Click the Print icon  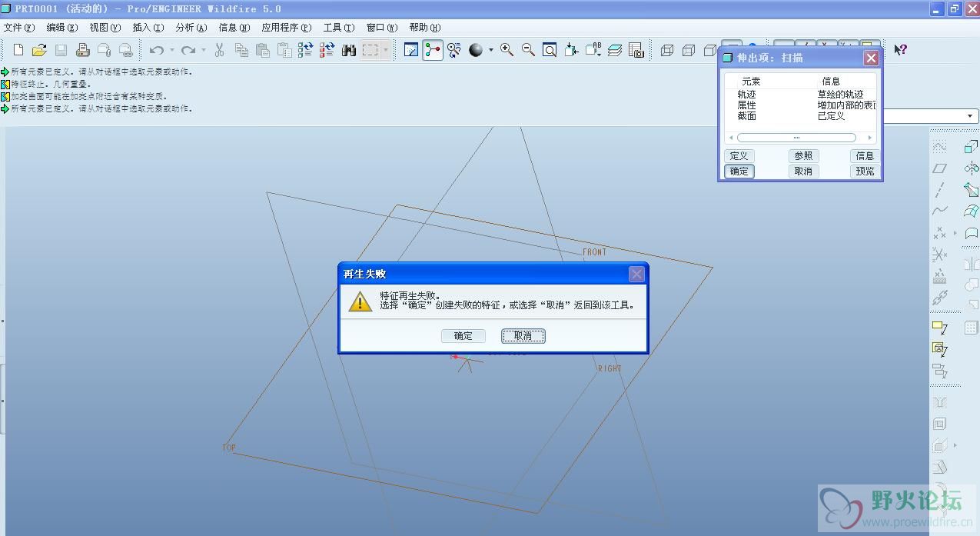point(82,50)
